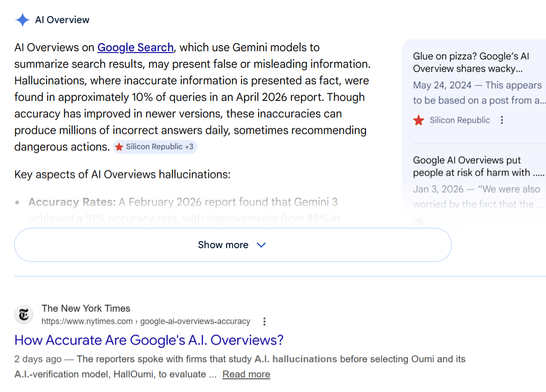Click the Read more link in the snippet

click(x=246, y=374)
